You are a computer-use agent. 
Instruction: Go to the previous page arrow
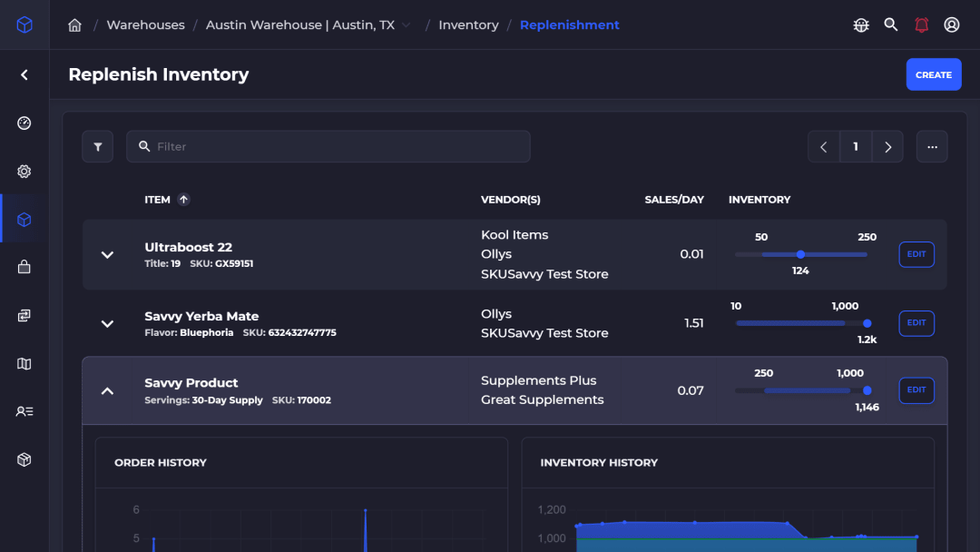click(x=824, y=147)
